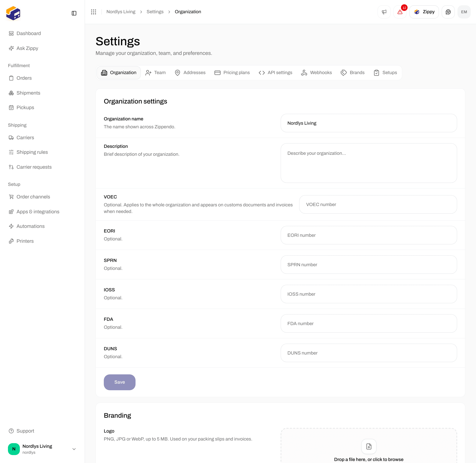Click the logo upload file icon

369,446
